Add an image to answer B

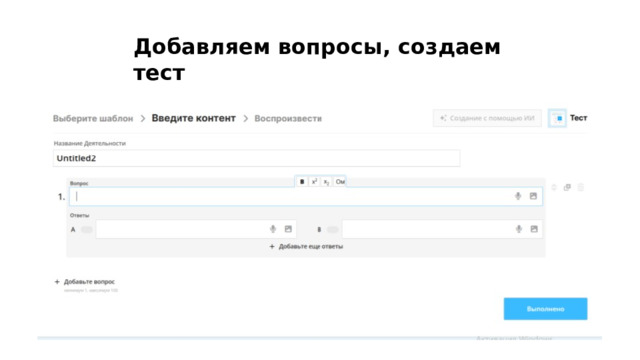534,229
